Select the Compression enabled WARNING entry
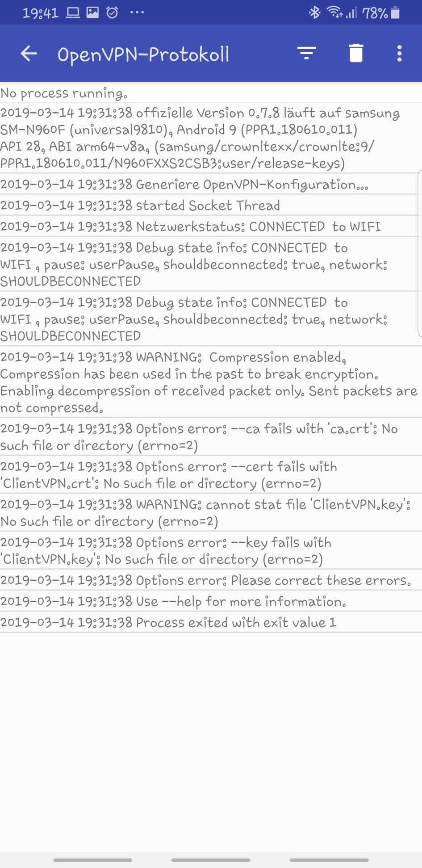Image resolution: width=422 pixels, height=868 pixels. click(x=211, y=382)
